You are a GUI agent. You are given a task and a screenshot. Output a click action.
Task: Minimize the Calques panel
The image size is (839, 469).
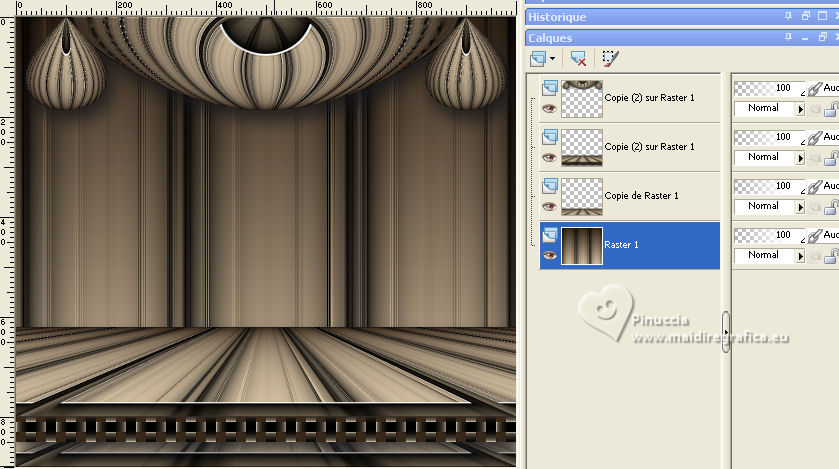click(805, 38)
